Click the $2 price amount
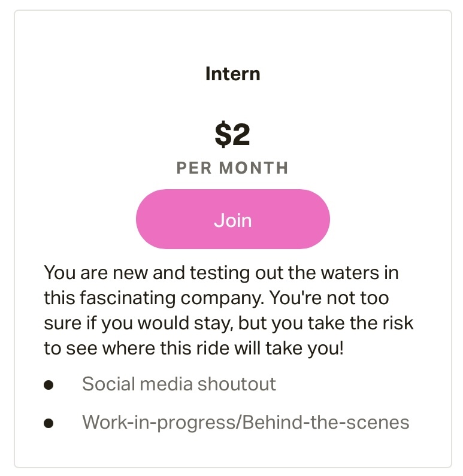 232,135
